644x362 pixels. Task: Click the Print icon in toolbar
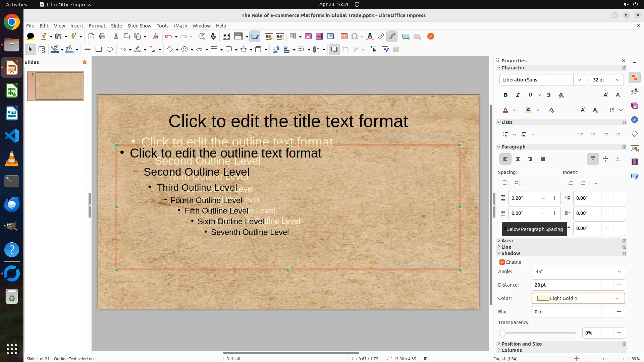[102, 37]
